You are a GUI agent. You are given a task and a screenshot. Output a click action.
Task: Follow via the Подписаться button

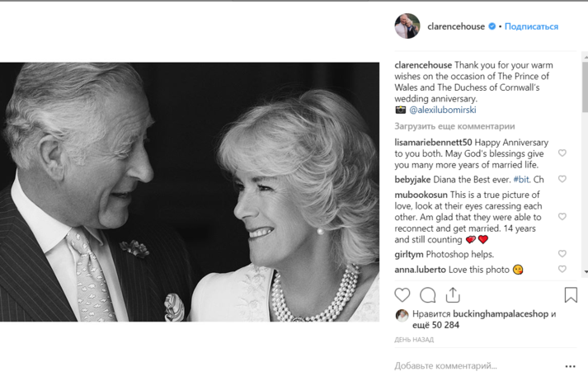pos(531,26)
